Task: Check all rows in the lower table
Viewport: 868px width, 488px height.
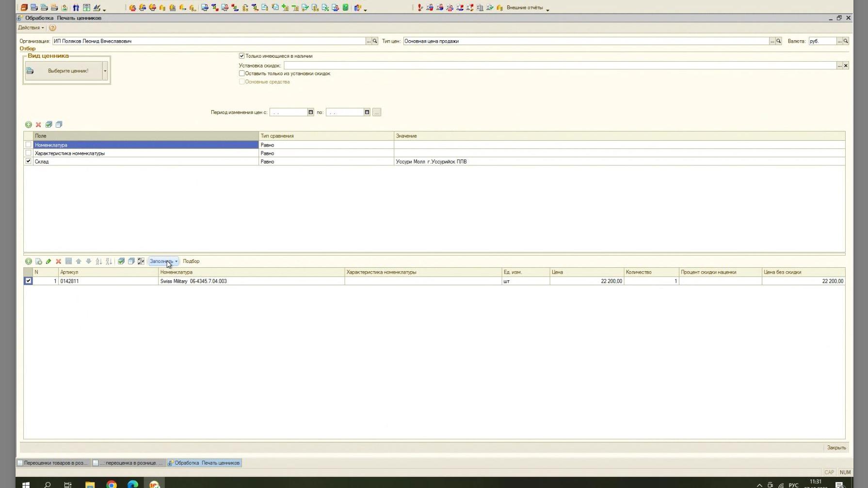Action: (121, 261)
